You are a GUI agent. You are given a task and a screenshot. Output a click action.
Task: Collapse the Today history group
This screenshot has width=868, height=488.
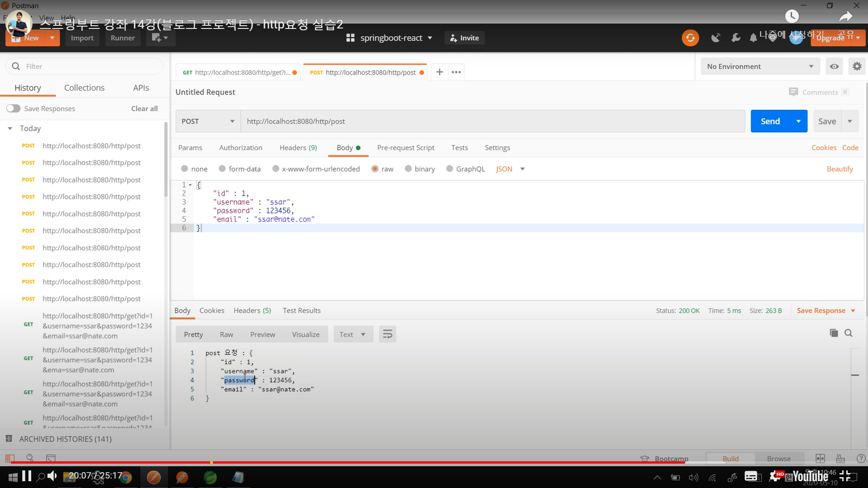click(x=10, y=128)
